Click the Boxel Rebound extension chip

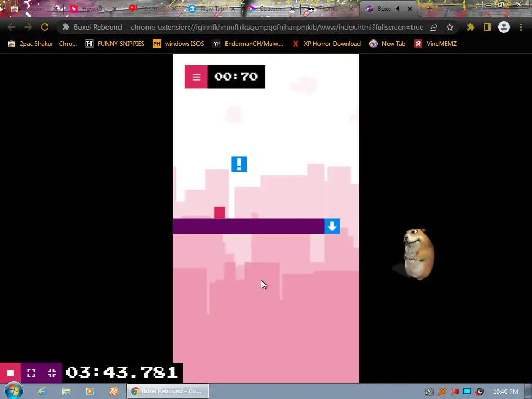92,27
